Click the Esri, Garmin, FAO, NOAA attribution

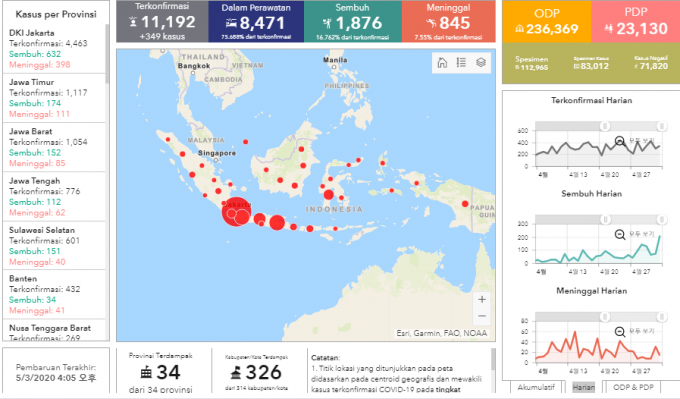(x=442, y=333)
